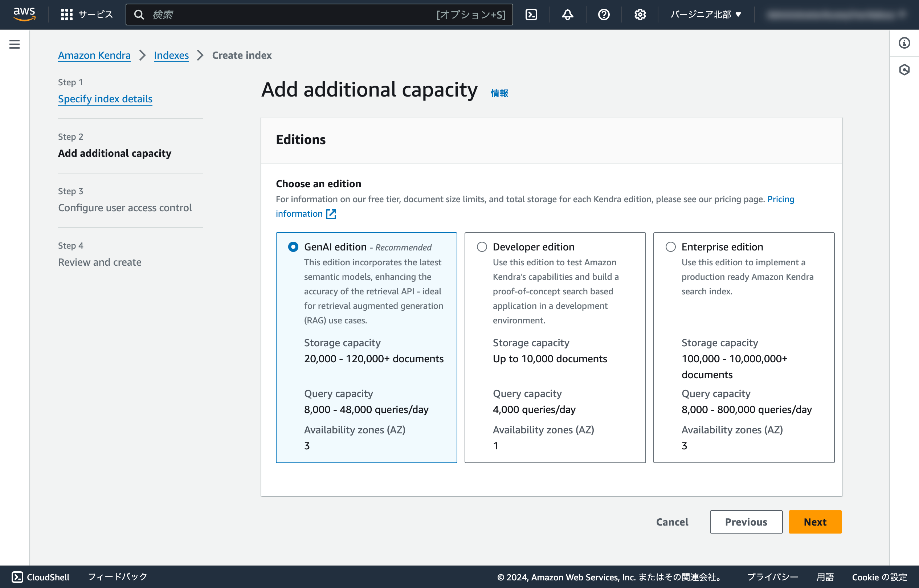Screen dimensions: 919x588
Task: Go to Indexes breadcrumb
Action: tap(171, 56)
